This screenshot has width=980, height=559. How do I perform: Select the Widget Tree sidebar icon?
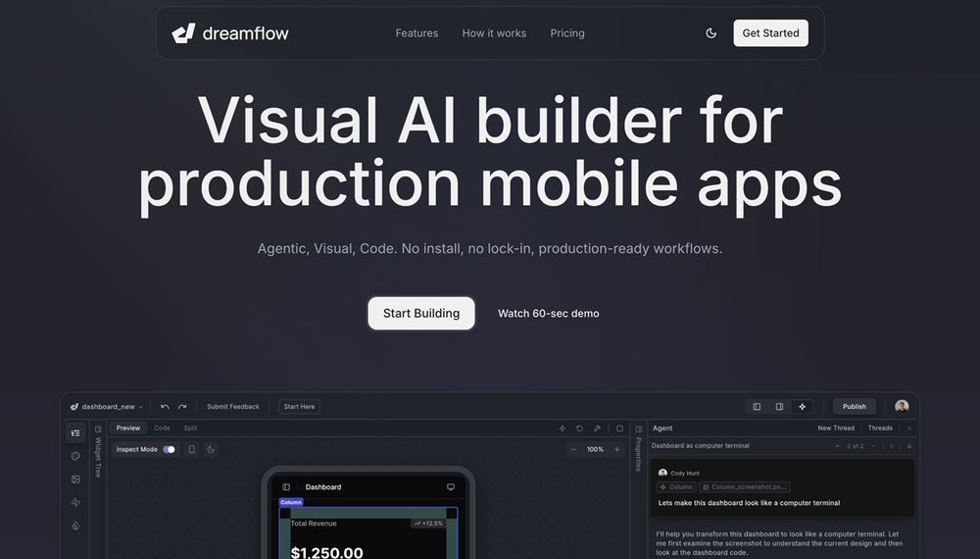tap(75, 432)
